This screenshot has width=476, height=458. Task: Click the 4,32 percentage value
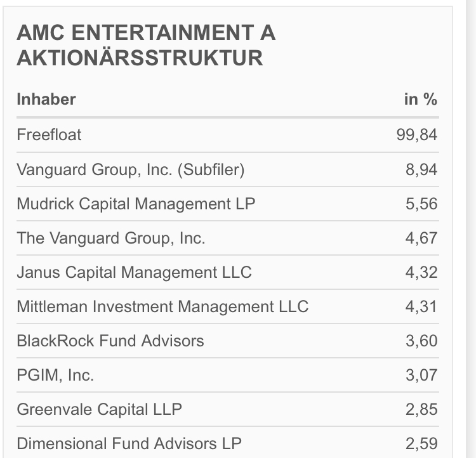pos(421,272)
